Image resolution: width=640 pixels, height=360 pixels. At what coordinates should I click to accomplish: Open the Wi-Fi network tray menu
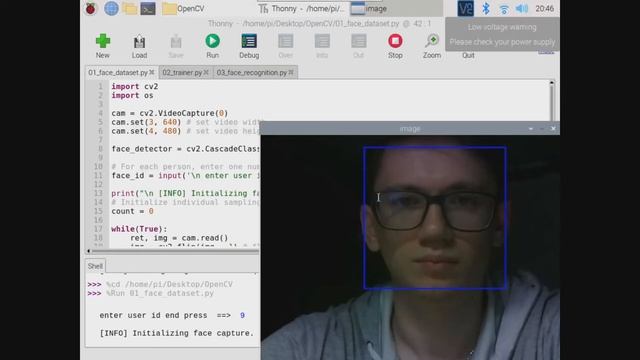[504, 9]
